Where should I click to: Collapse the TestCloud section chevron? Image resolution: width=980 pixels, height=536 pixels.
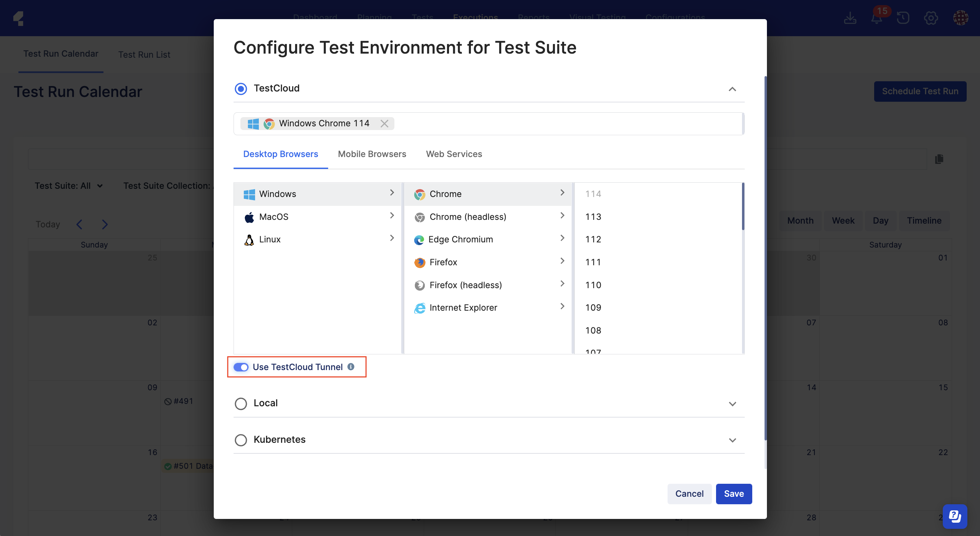(732, 89)
